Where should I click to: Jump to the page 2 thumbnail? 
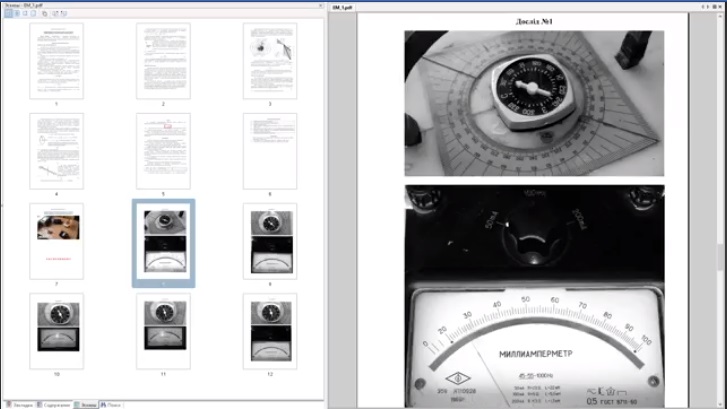[163, 60]
